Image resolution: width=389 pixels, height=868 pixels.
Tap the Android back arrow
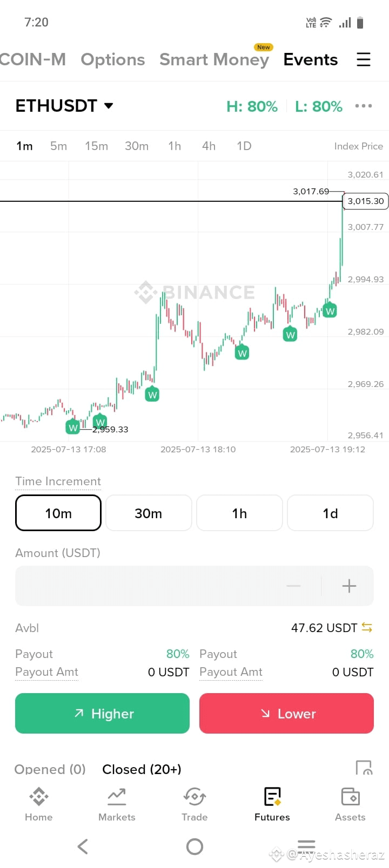(83, 846)
